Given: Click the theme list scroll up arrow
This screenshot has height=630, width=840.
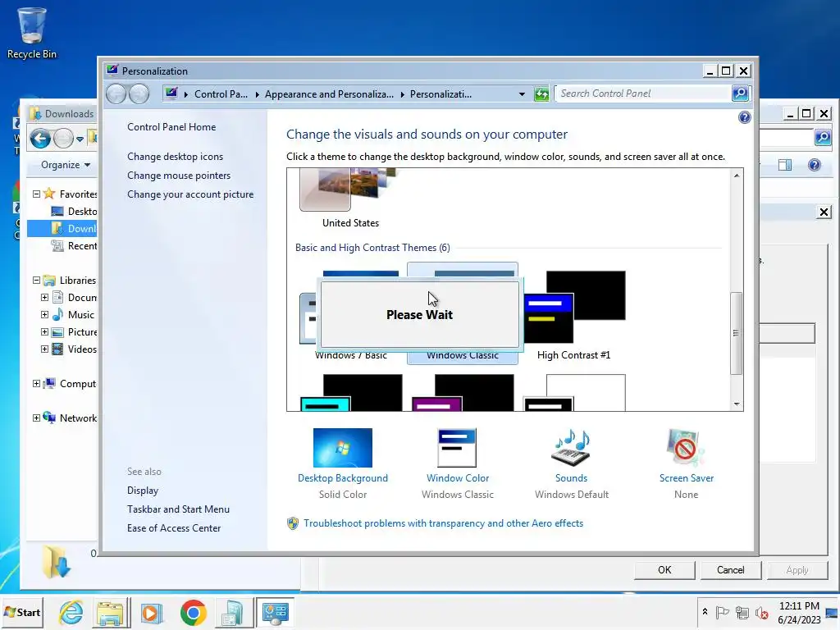Looking at the screenshot, I should pos(737,176).
